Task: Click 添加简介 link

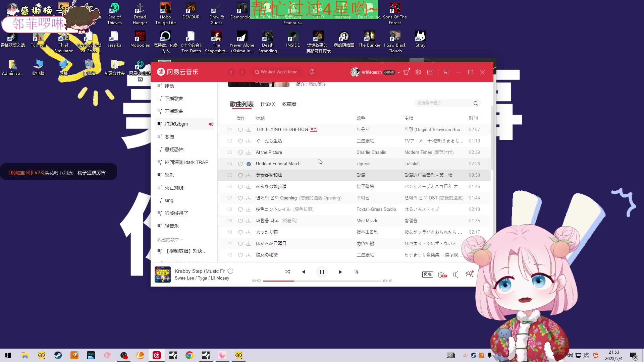Action: tap(317, 84)
